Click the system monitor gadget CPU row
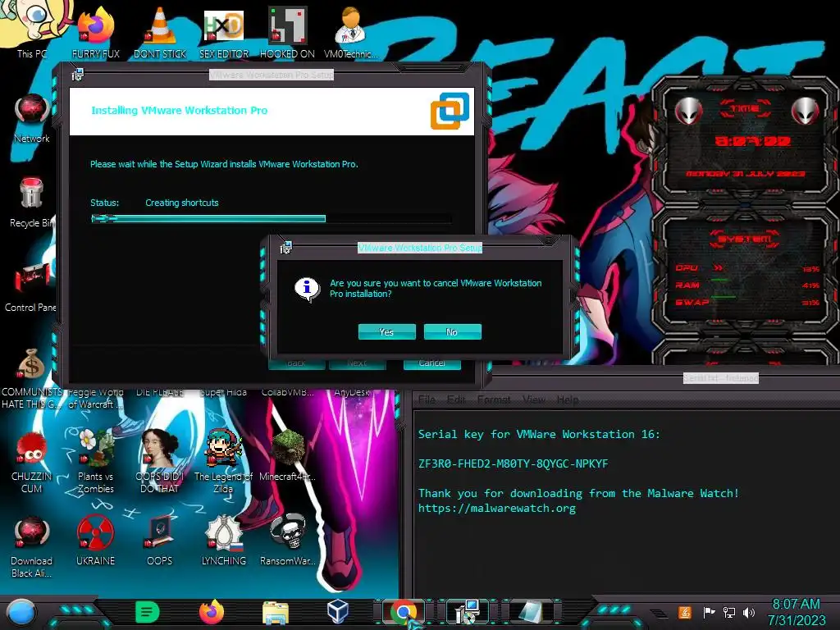Screen dimensions: 840x630 coord(746,268)
